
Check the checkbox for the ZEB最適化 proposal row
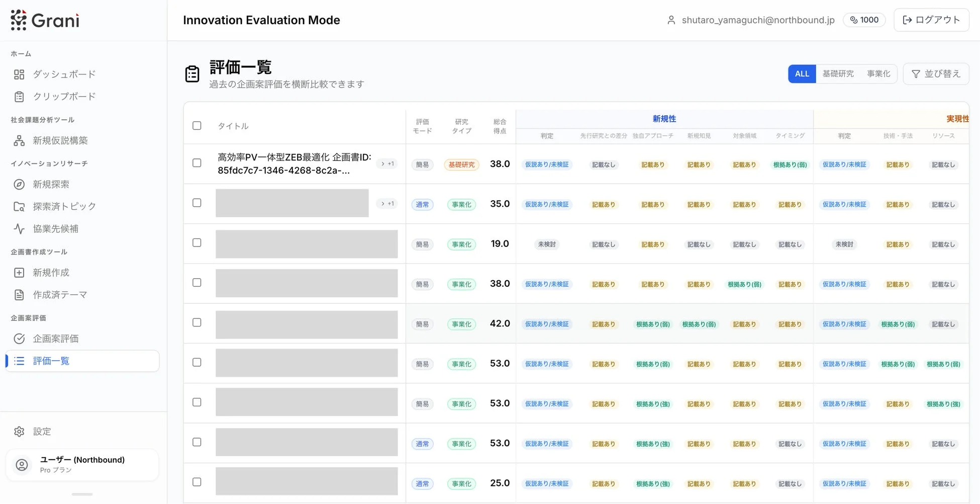(197, 163)
